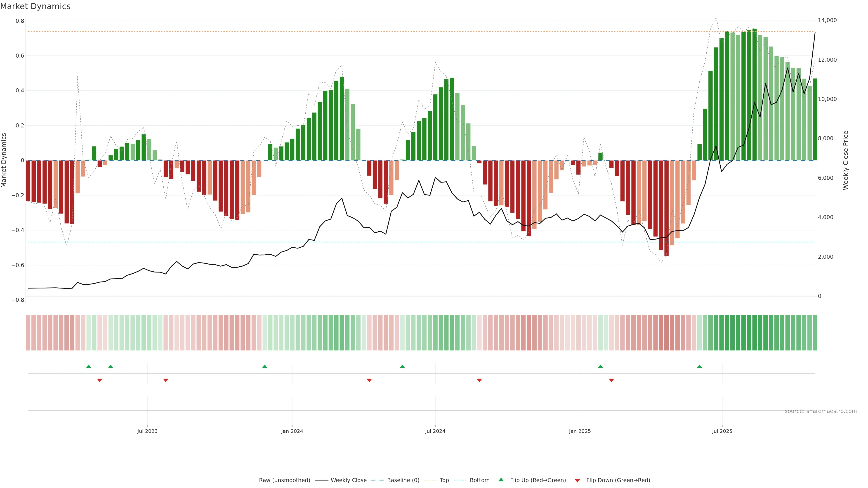
Task: Click the red flip-down triangle after Jul 2024
Action: point(479,380)
